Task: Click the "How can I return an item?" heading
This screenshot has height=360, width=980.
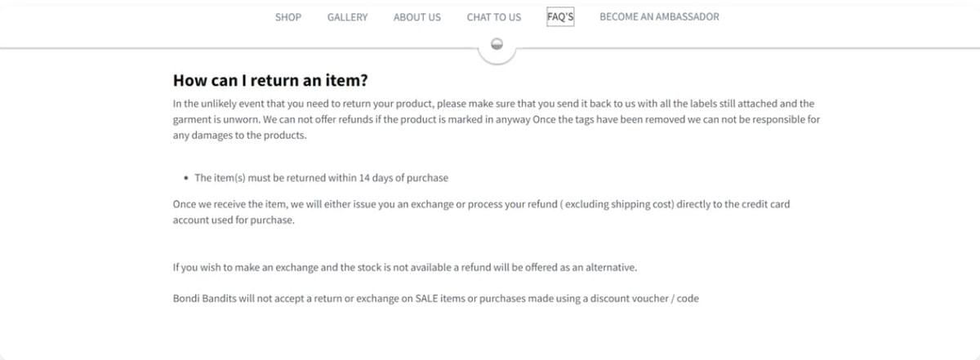Action: (x=270, y=81)
